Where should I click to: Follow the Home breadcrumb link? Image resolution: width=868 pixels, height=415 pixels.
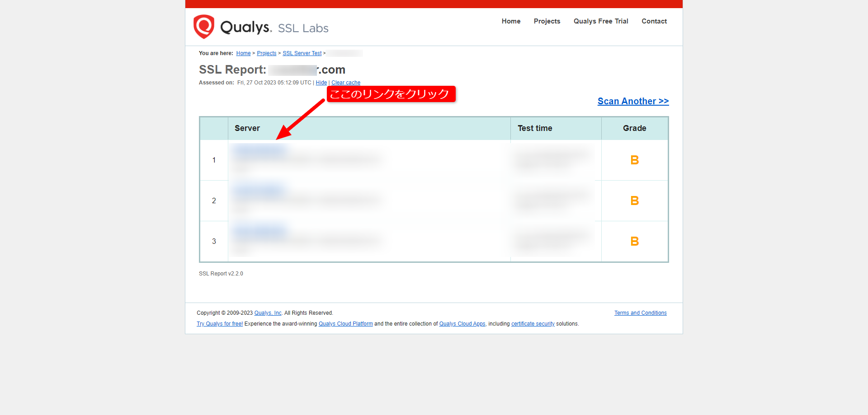click(x=243, y=53)
